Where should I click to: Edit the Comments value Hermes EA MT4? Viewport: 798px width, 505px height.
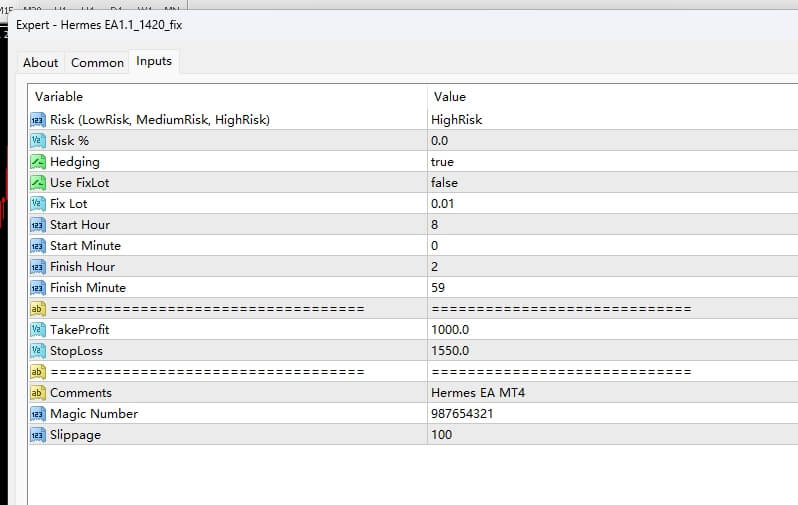613,392
